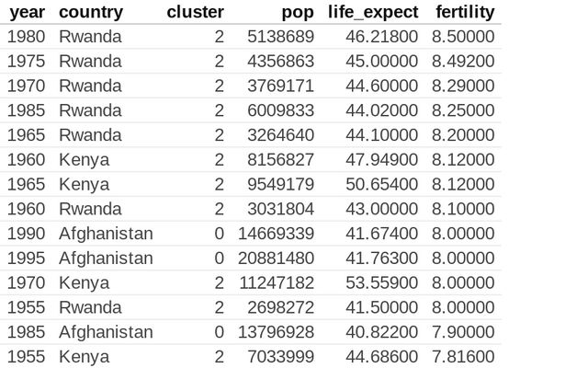Click the year column header
Viewport: 588px width, 368px height.
25,13
